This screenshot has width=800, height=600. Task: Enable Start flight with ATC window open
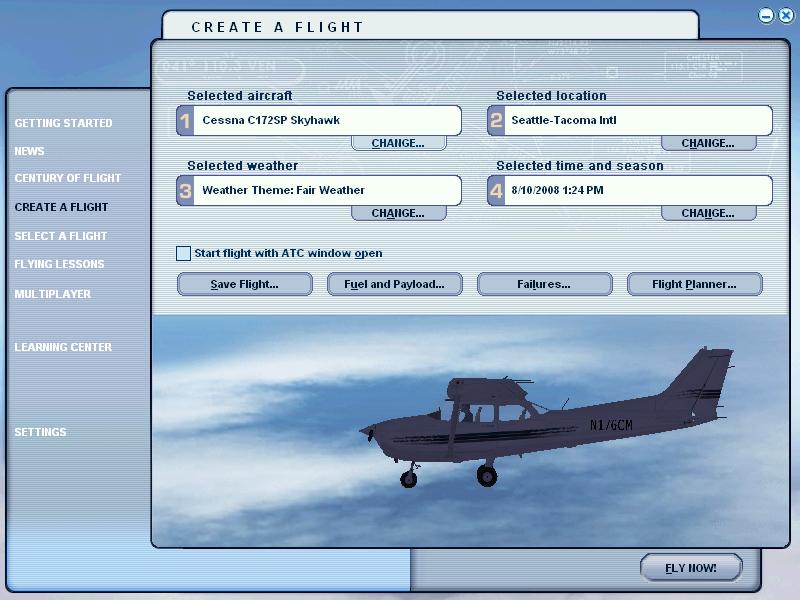pyautogui.click(x=183, y=254)
